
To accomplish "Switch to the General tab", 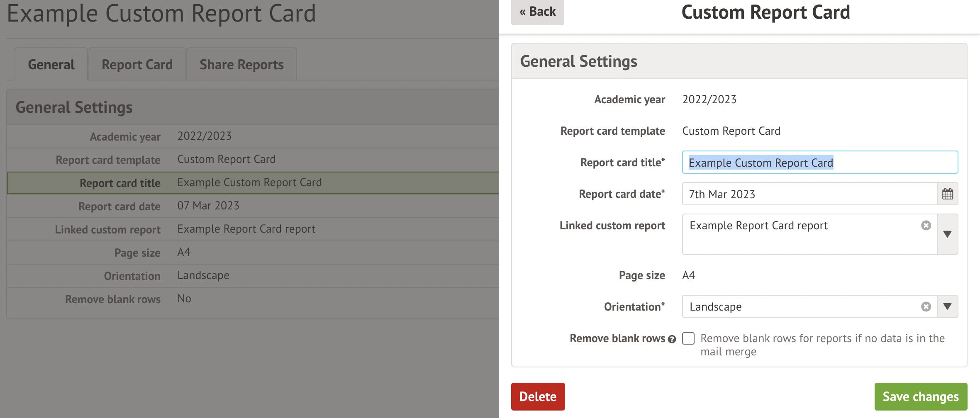I will (51, 65).
